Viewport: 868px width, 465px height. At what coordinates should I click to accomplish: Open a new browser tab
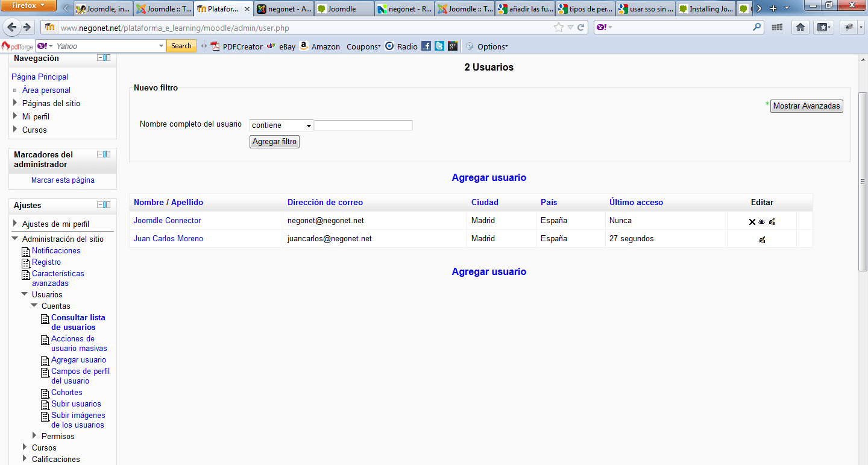(773, 9)
